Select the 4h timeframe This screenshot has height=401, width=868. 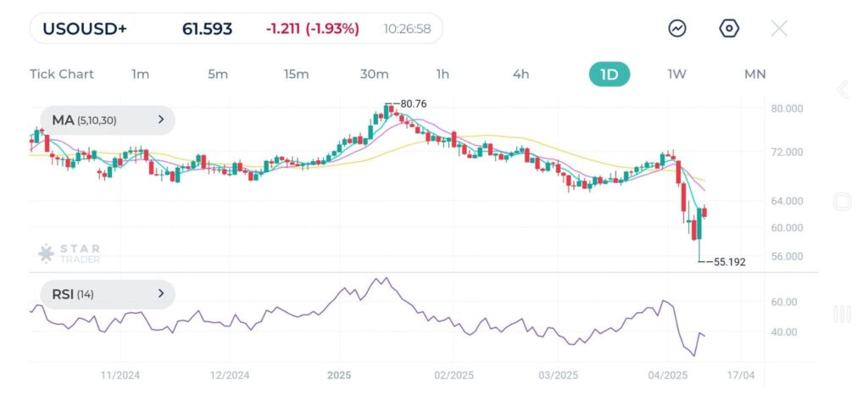tap(520, 74)
